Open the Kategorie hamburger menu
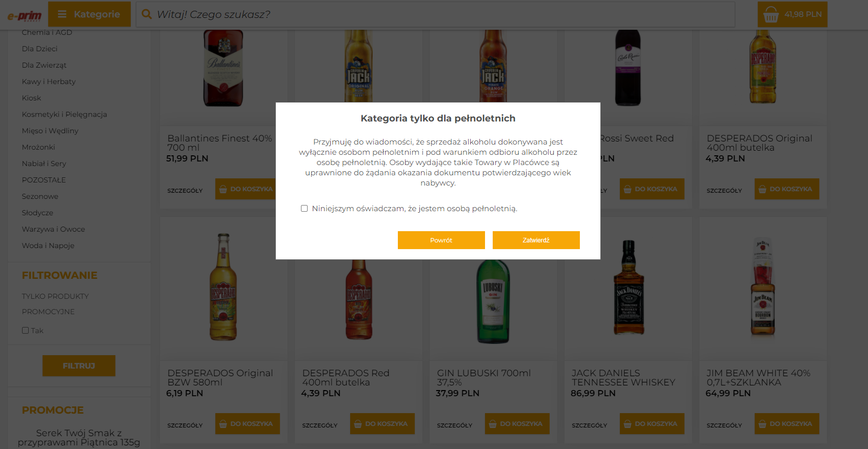This screenshot has height=449, width=868. 62,14
